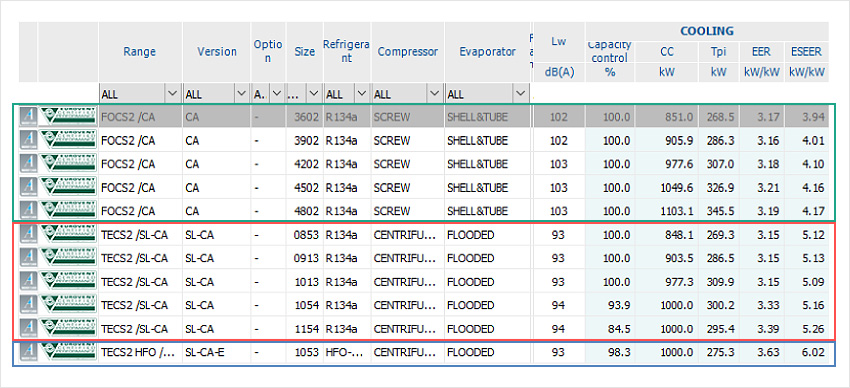Click the A icon in the size 4802 row
Image resolution: width=850 pixels, height=388 pixels.
tap(28, 211)
